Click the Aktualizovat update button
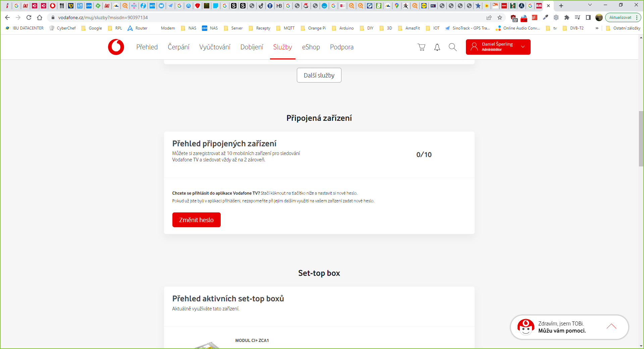The image size is (644, 349). click(620, 17)
